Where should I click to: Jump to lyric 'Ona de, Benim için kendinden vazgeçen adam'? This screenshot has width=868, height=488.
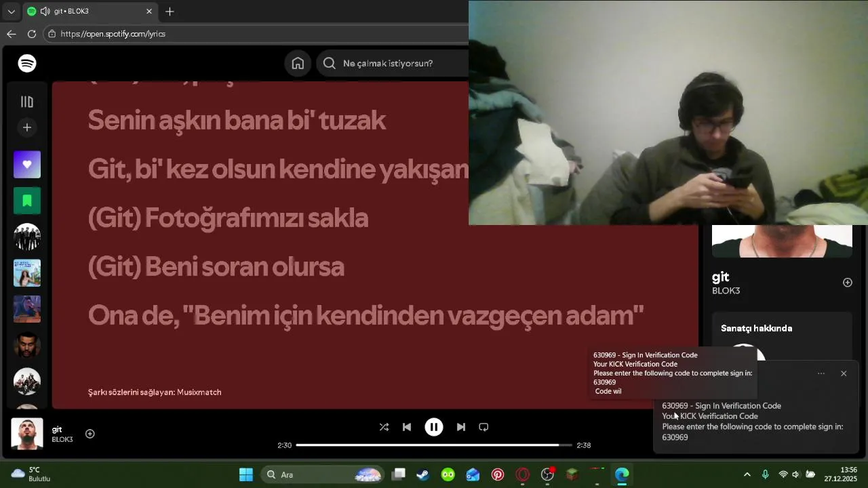366,315
